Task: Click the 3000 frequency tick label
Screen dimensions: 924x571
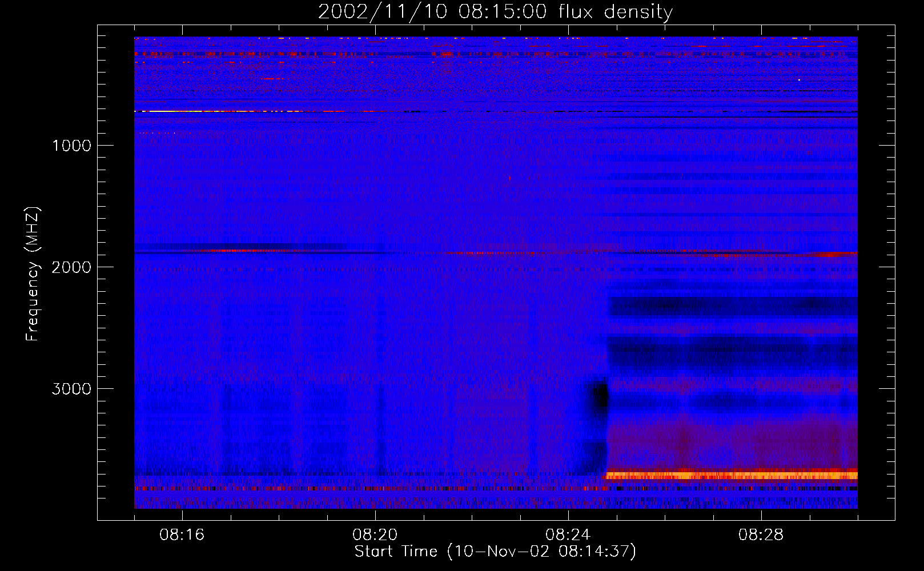Action: [x=71, y=389]
